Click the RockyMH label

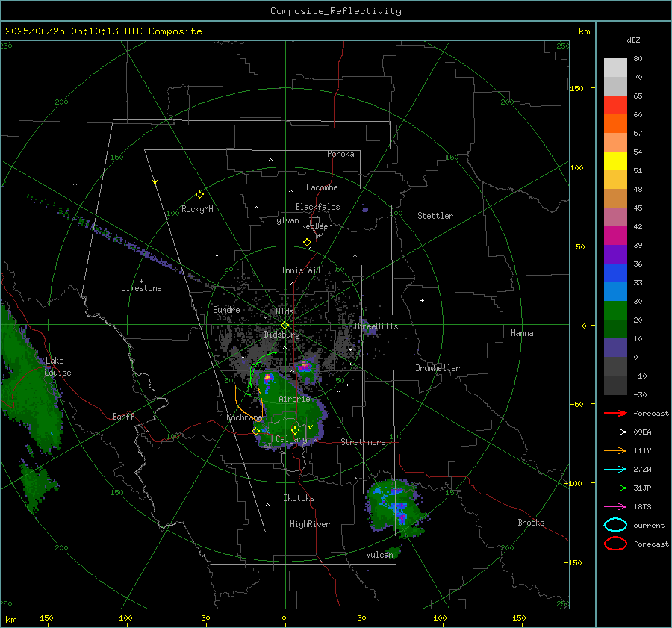click(x=197, y=209)
